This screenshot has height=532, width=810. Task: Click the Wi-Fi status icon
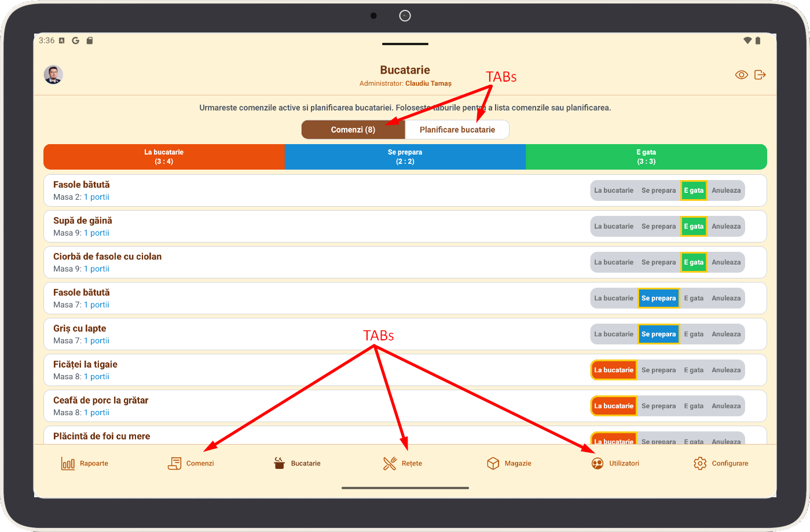click(x=747, y=41)
